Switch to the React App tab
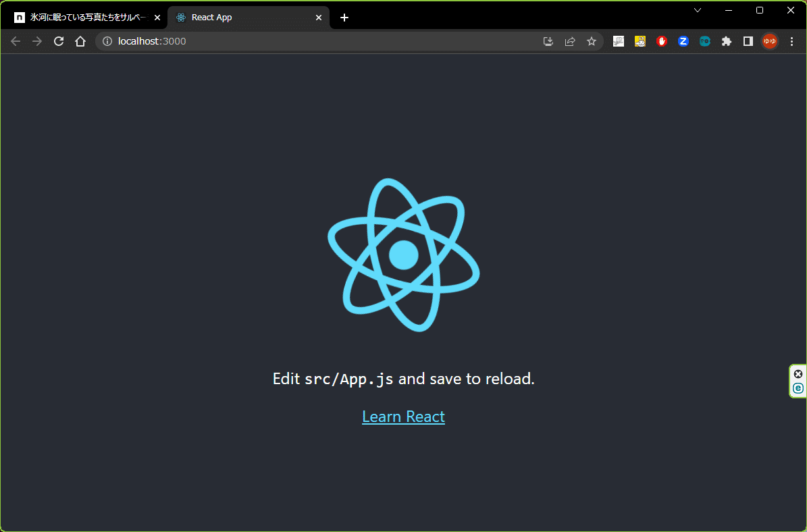Viewport: 807px width, 532px height. pyautogui.click(x=249, y=18)
